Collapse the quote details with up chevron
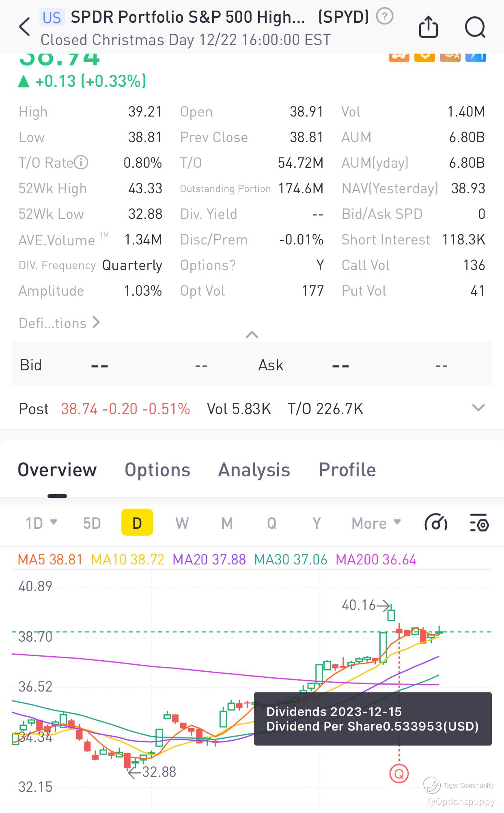The width and height of the screenshot is (504, 813). click(252, 335)
